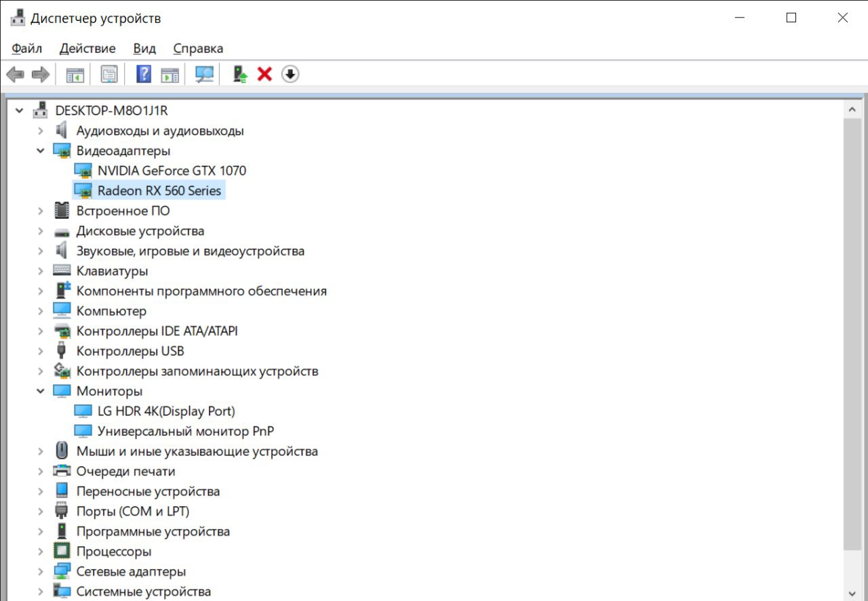868x601 pixels.
Task: Click the Процессоры CPU icon
Action: tap(62, 551)
